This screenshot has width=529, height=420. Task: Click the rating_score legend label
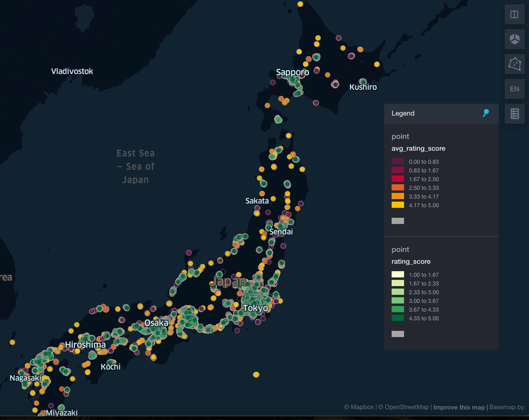(411, 262)
